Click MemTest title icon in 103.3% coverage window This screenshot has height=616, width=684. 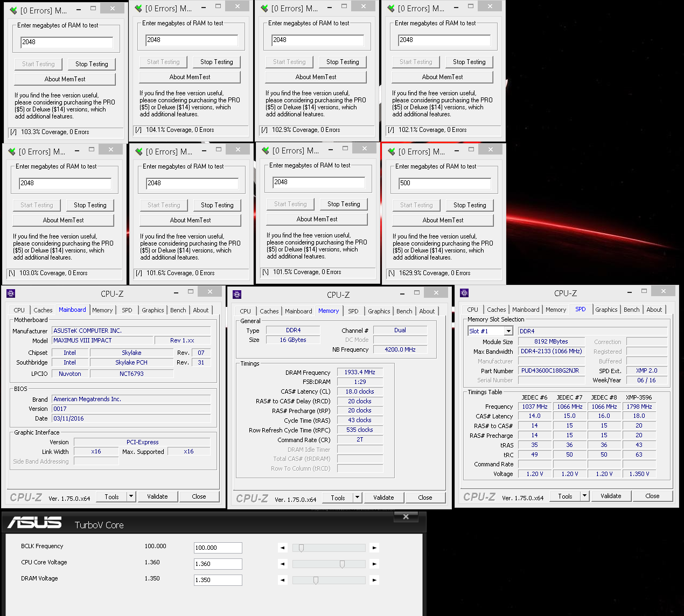14,10
